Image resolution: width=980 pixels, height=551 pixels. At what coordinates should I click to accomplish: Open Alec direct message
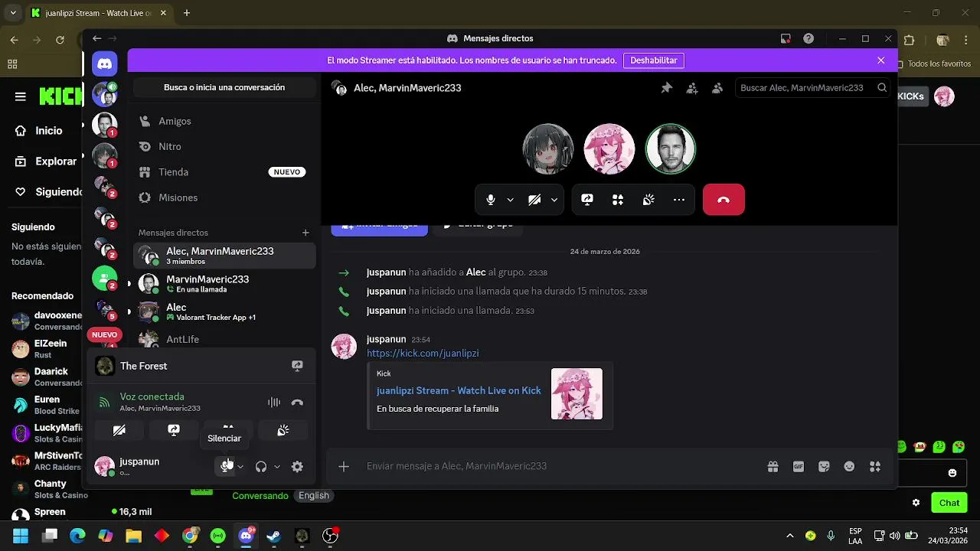(x=224, y=311)
